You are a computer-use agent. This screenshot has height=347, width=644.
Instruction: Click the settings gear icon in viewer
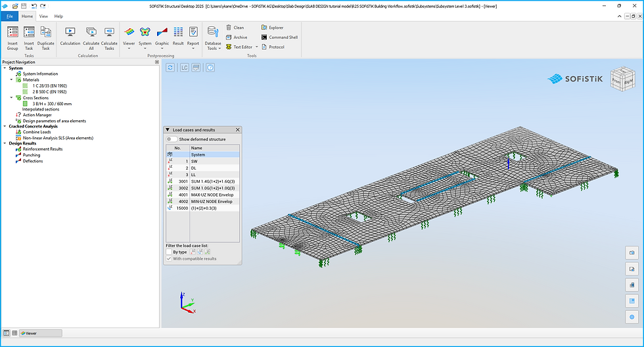[x=632, y=317]
